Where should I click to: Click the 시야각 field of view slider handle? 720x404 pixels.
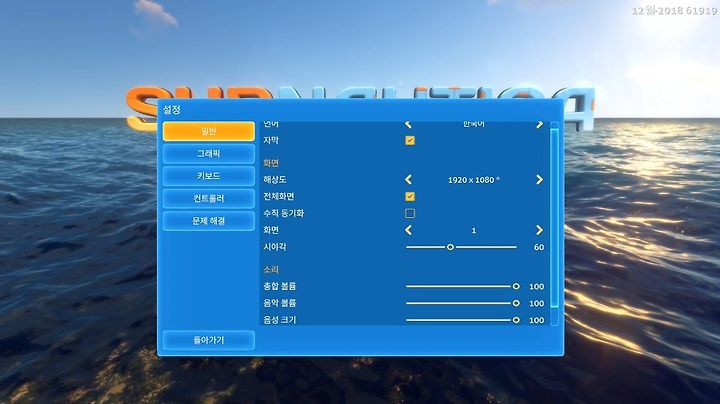450,247
